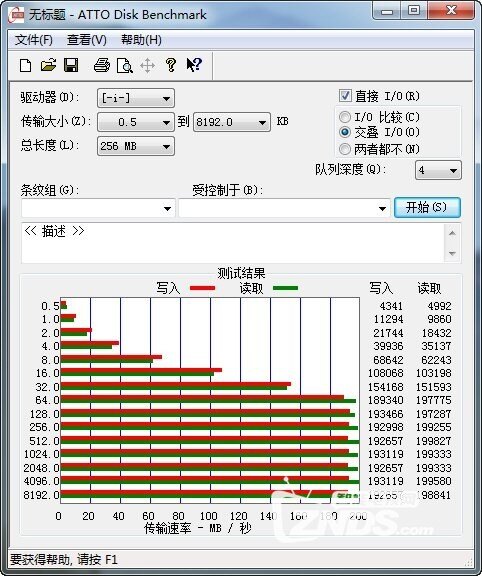Open the 文件(F) menu
The image size is (482, 576).
[33, 40]
